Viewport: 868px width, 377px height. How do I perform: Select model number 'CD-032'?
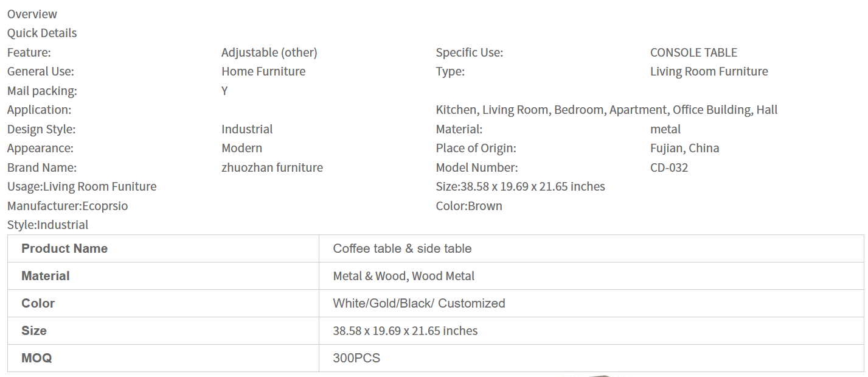669,167
